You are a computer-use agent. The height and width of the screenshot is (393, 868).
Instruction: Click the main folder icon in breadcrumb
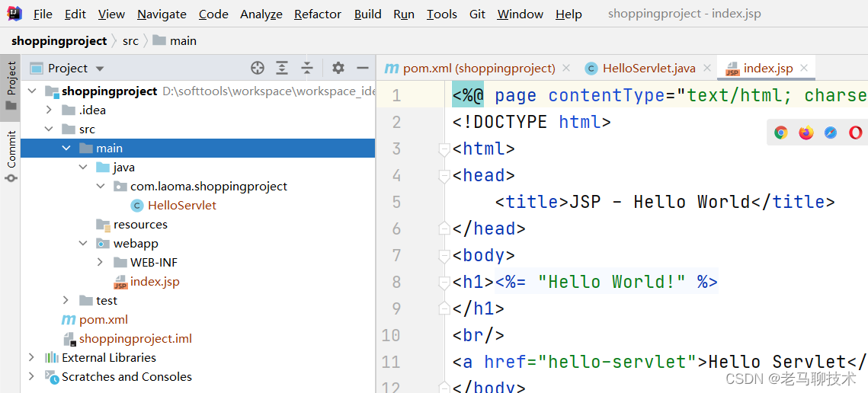tap(159, 40)
